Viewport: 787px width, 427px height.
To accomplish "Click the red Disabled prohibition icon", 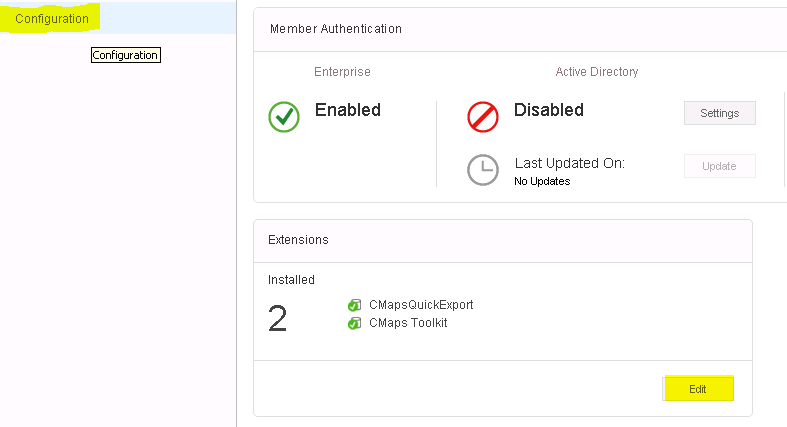I will pyautogui.click(x=483, y=117).
